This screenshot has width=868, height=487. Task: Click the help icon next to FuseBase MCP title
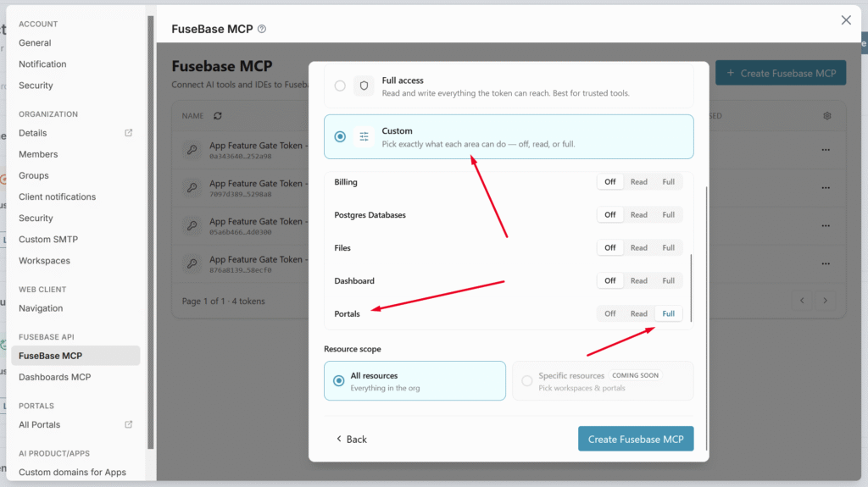click(262, 29)
